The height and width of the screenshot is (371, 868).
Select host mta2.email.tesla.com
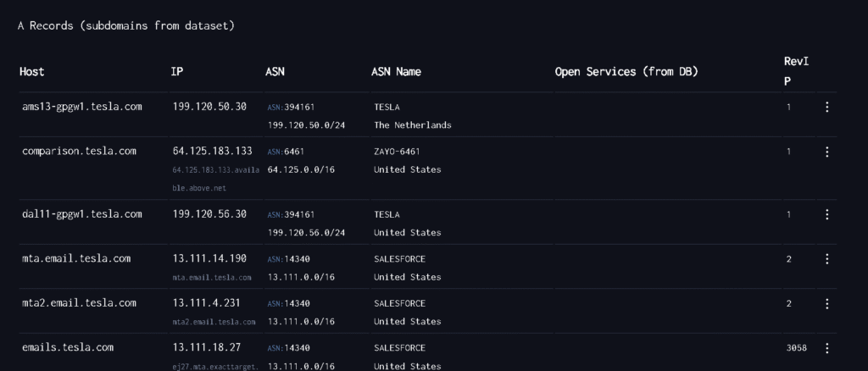(79, 303)
